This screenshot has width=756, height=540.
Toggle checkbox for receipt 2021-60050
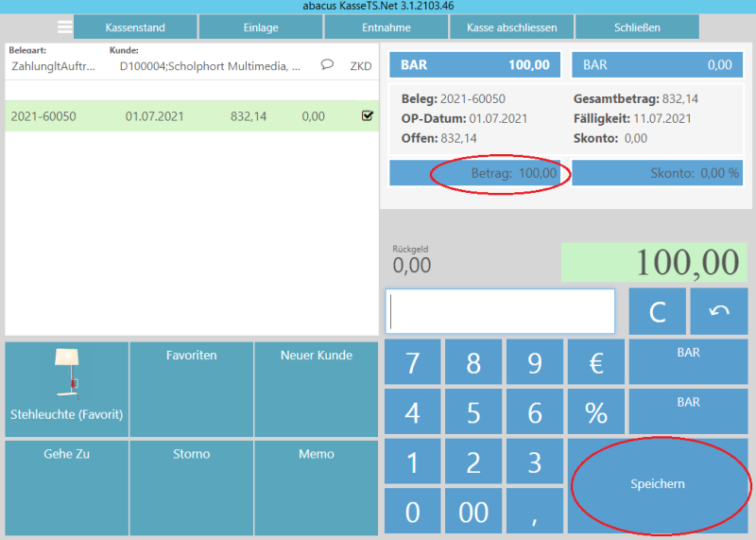(x=367, y=116)
